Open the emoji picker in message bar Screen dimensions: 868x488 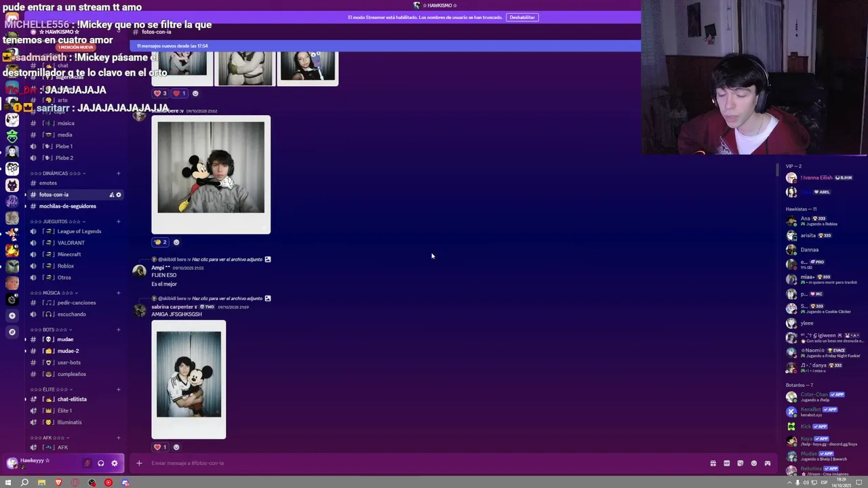click(x=753, y=463)
